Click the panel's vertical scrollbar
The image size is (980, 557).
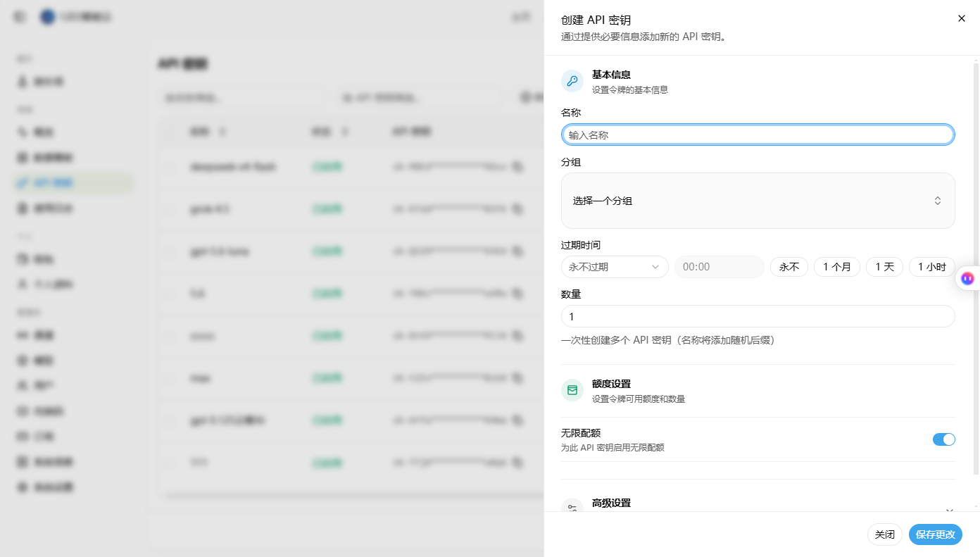click(976, 268)
